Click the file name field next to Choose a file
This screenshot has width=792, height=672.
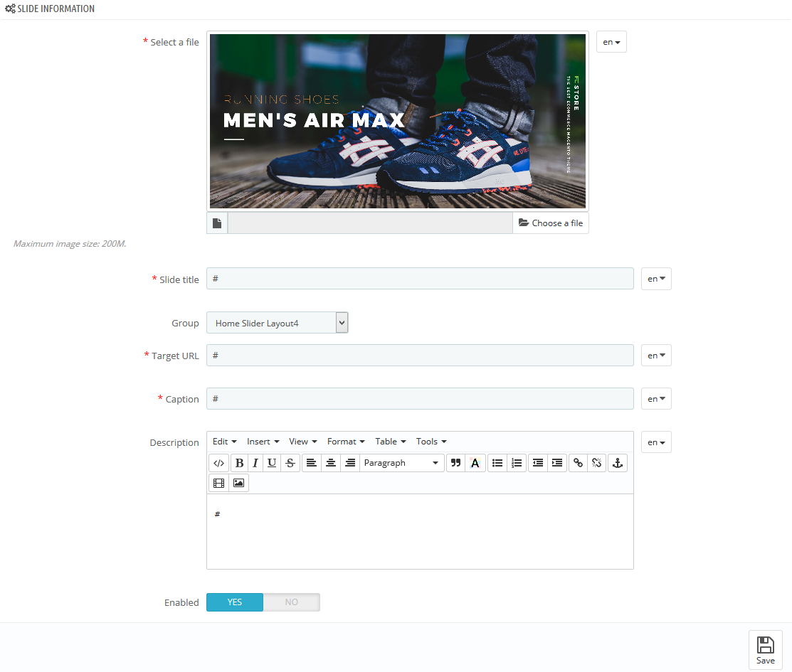point(370,223)
